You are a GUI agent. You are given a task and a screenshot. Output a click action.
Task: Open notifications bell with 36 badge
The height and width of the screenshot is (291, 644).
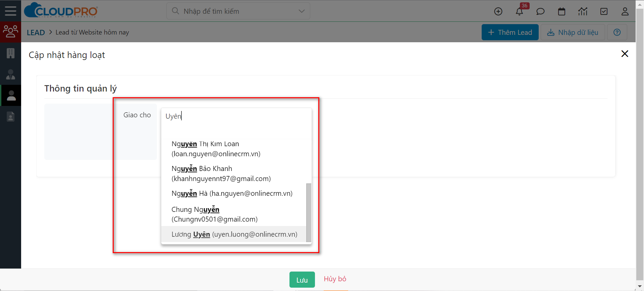coord(520,11)
